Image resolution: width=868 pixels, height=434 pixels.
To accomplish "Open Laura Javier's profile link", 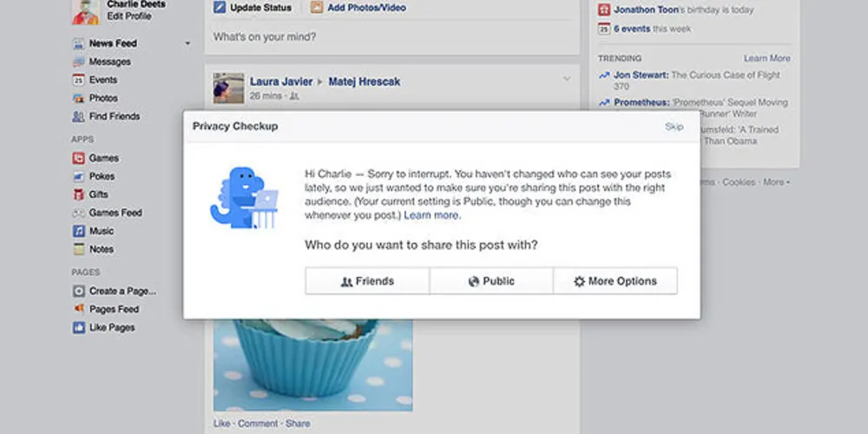I will (x=281, y=82).
